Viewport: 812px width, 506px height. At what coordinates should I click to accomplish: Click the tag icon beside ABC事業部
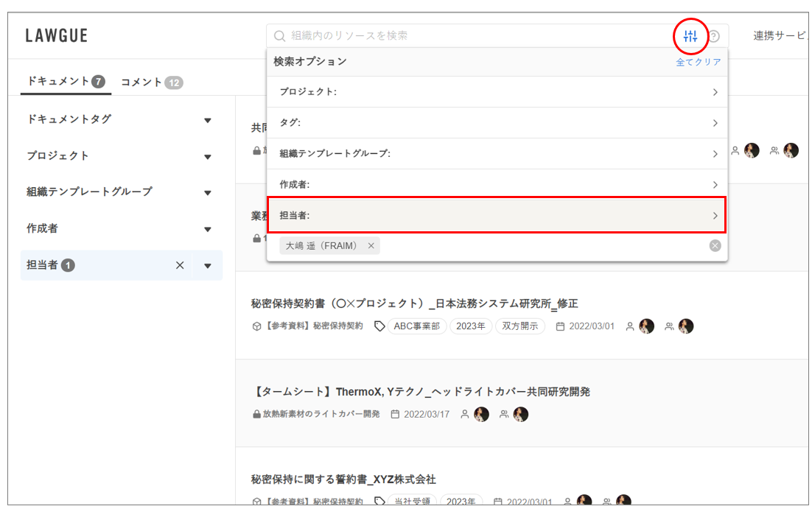point(379,326)
